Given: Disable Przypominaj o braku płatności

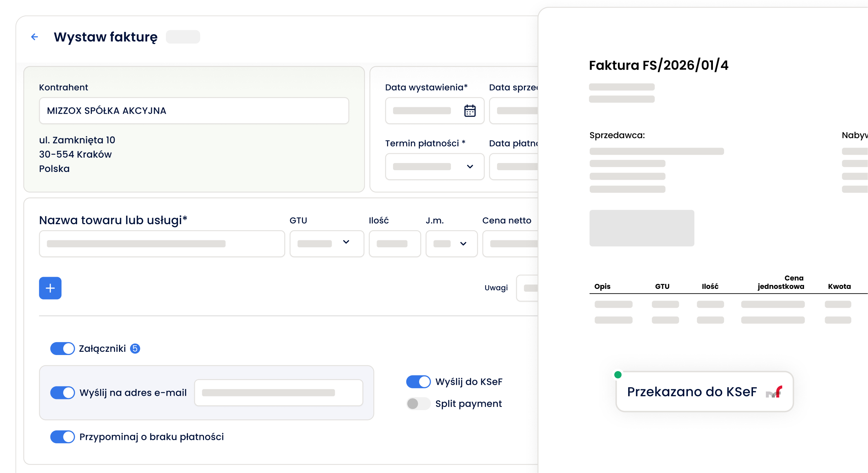Looking at the screenshot, I should click(63, 437).
